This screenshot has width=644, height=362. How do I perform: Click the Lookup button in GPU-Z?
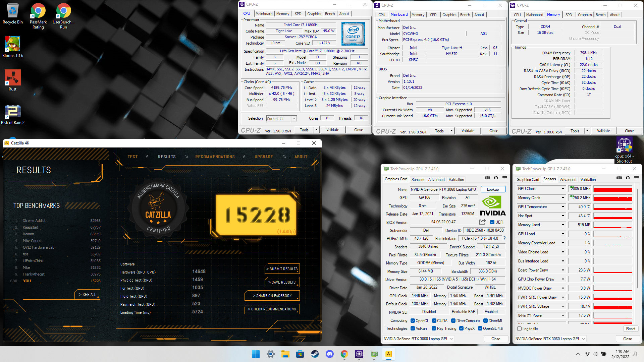(x=493, y=189)
